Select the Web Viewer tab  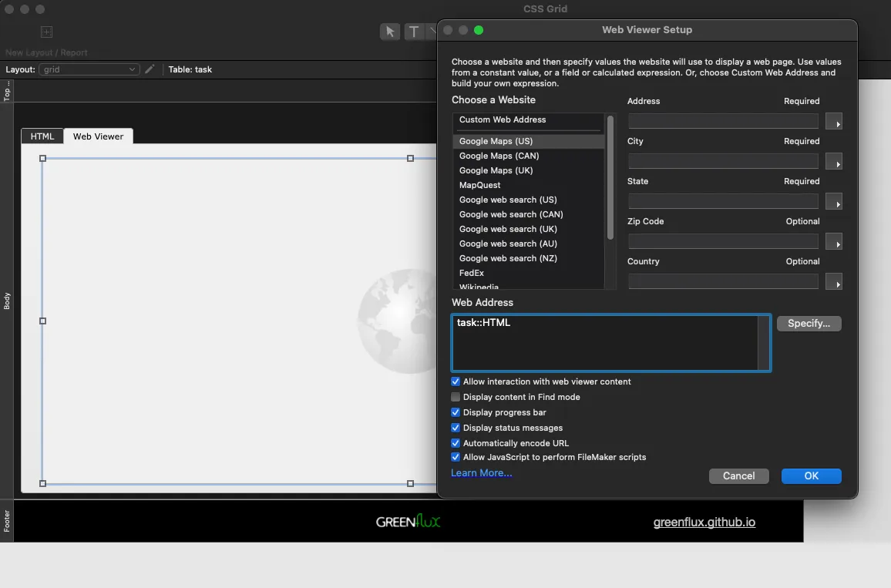click(x=98, y=136)
